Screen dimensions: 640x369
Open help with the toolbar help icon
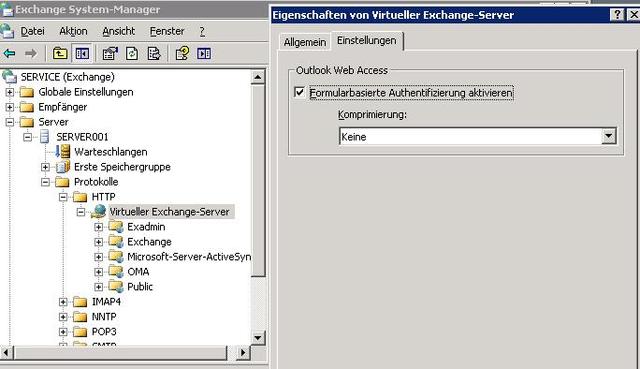[182, 53]
